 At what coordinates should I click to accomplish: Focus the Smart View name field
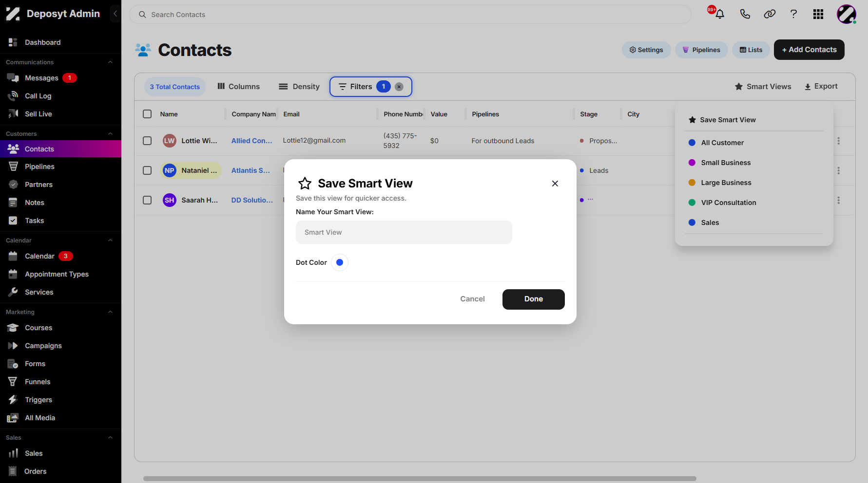(x=404, y=232)
